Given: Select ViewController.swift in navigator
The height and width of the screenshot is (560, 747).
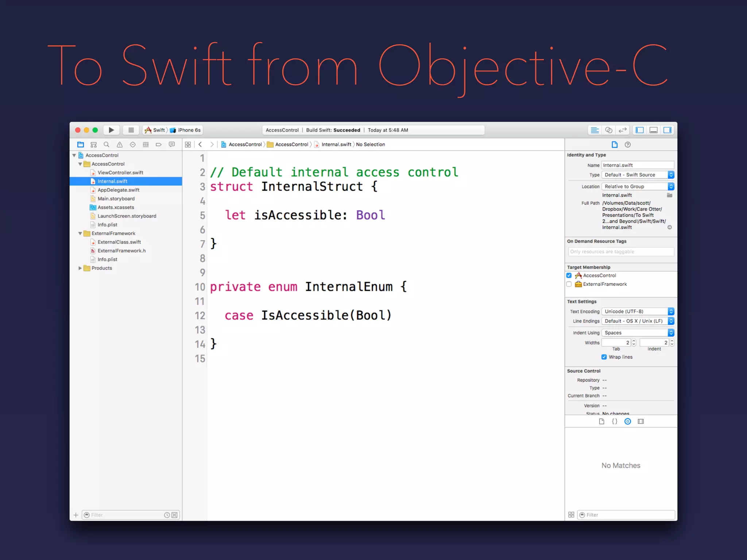Looking at the screenshot, I should (120, 173).
